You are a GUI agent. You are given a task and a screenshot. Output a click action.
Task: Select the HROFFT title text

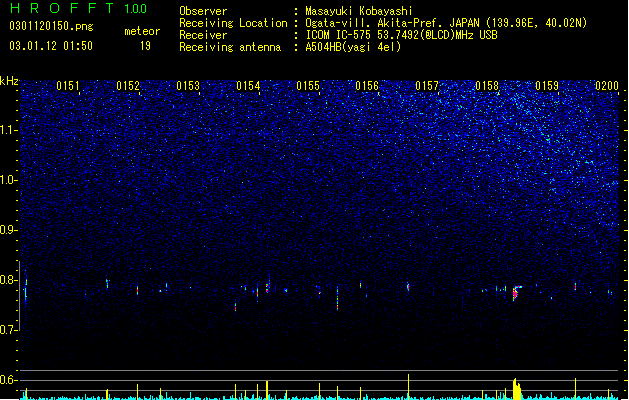(63, 8)
